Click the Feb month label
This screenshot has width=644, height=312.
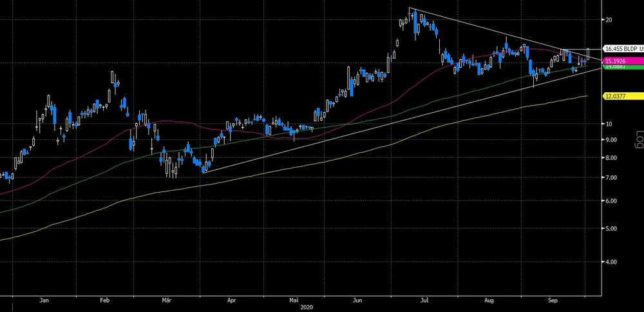(x=106, y=300)
